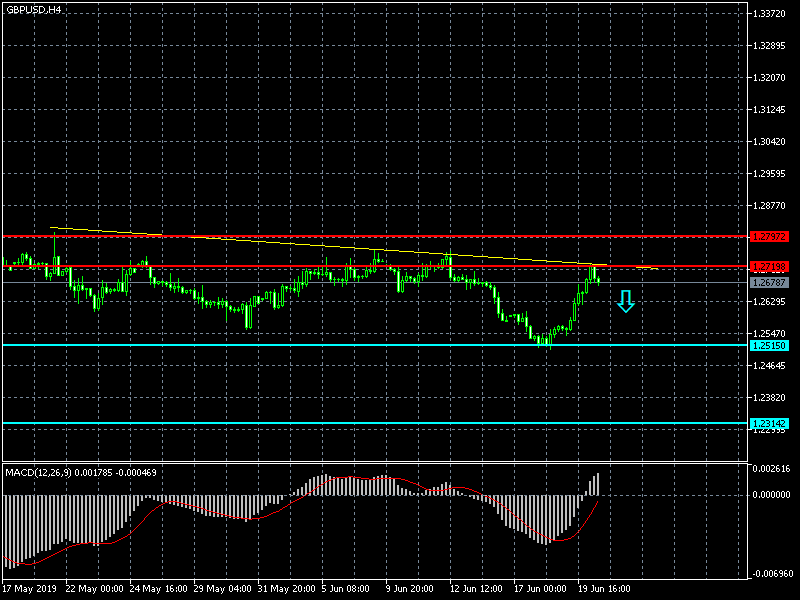The image size is (800, 600).
Task: Click the 0.002616 MACD scale value
Action: (772, 469)
